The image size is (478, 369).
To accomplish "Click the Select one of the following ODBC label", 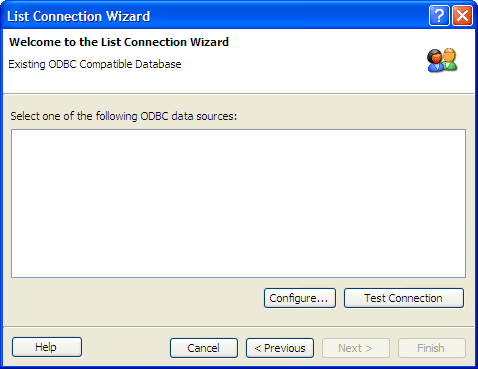I will 124,116.
